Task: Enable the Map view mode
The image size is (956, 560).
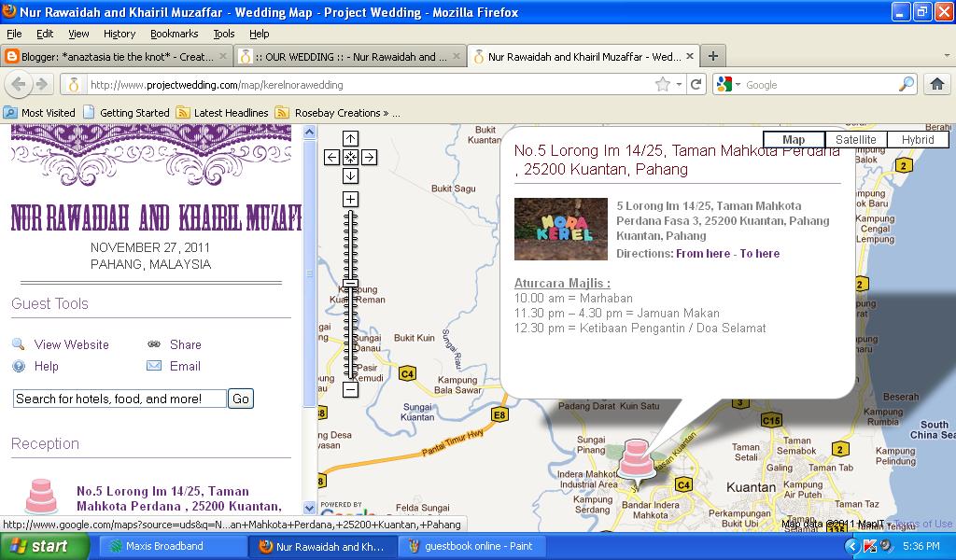Action: [x=793, y=139]
